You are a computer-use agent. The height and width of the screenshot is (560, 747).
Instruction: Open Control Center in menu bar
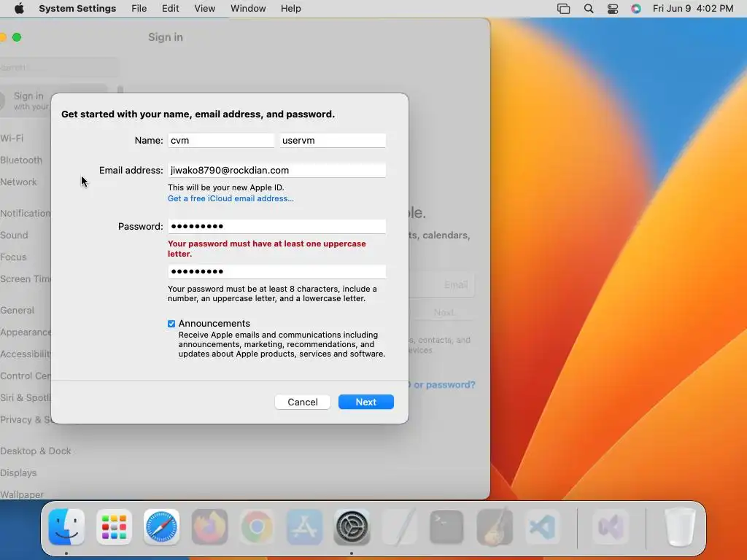613,9
